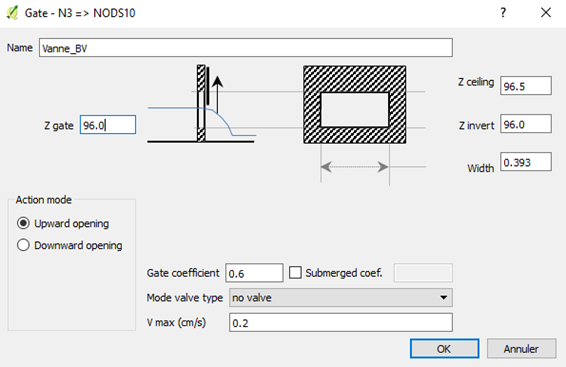
Task: Click the Z invert input field
Action: point(526,124)
